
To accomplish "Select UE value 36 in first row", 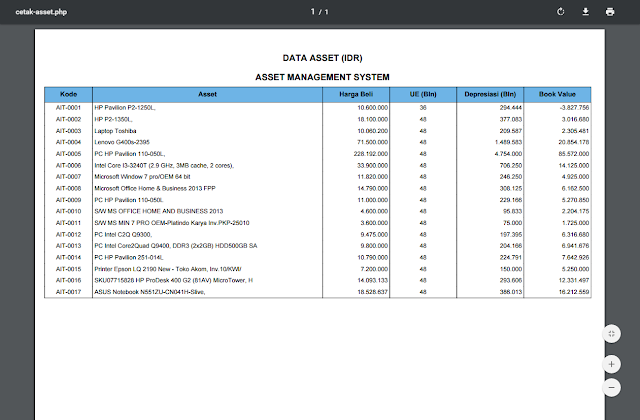I will pyautogui.click(x=423, y=108).
